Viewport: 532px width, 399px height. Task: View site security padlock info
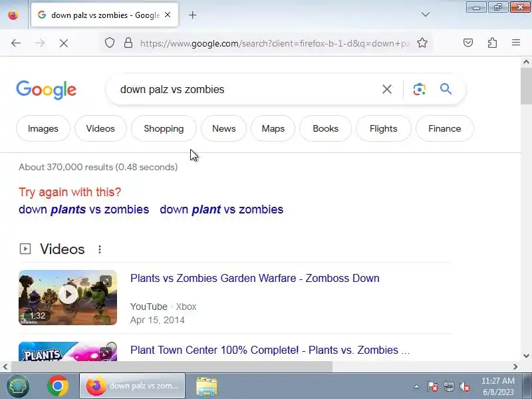pyautogui.click(x=128, y=43)
